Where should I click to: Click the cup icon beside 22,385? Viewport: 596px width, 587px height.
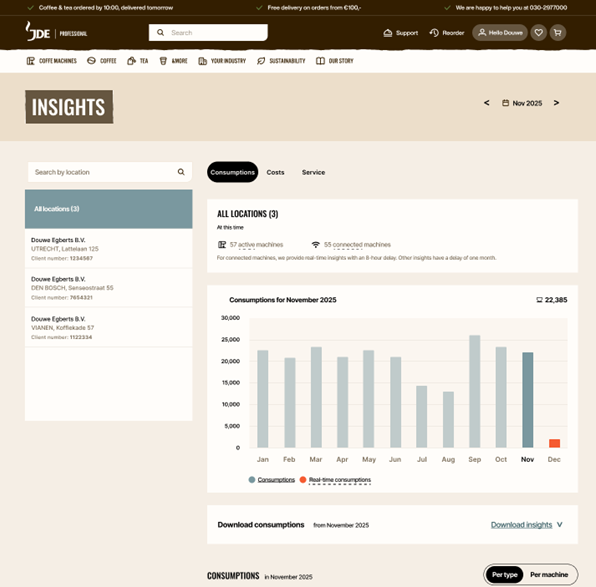coord(539,300)
